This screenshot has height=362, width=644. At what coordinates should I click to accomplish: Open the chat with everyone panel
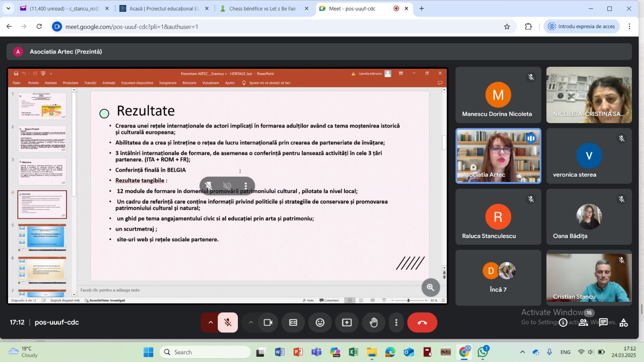pos(603,323)
